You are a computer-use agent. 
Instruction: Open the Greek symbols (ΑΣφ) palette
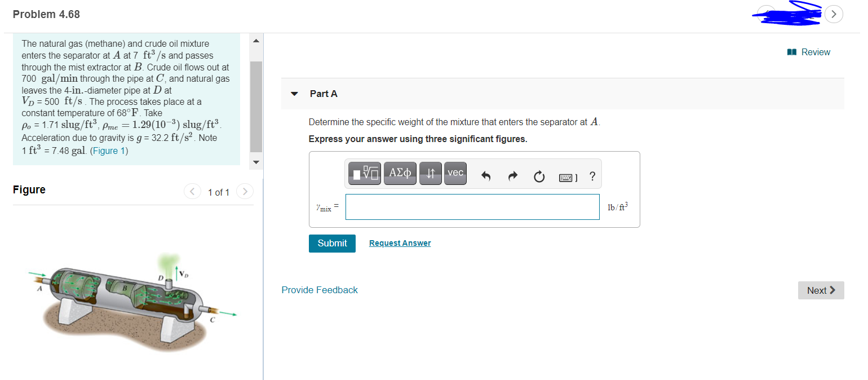400,173
